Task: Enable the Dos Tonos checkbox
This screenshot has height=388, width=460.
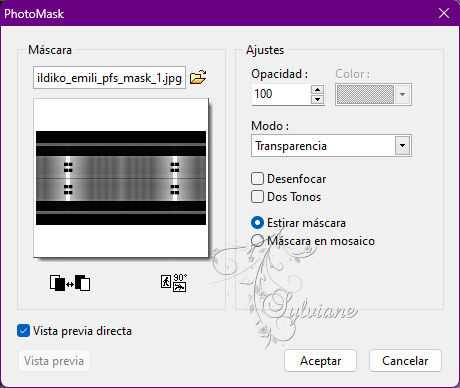Action: point(257,197)
